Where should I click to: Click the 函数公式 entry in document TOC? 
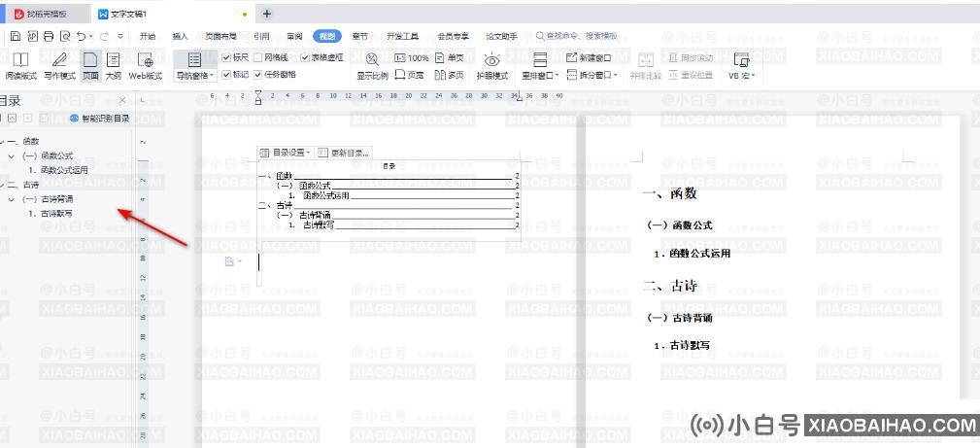pyautogui.click(x=315, y=186)
